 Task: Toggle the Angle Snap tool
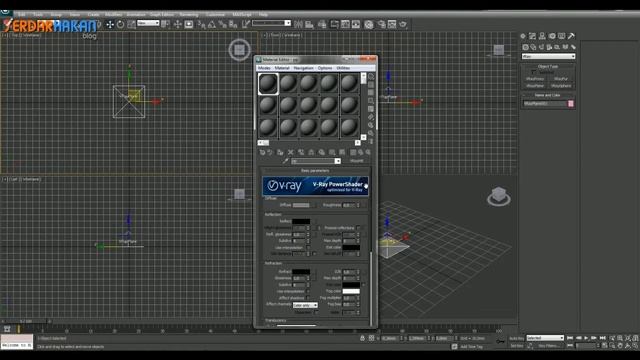pyautogui.click(x=212, y=24)
